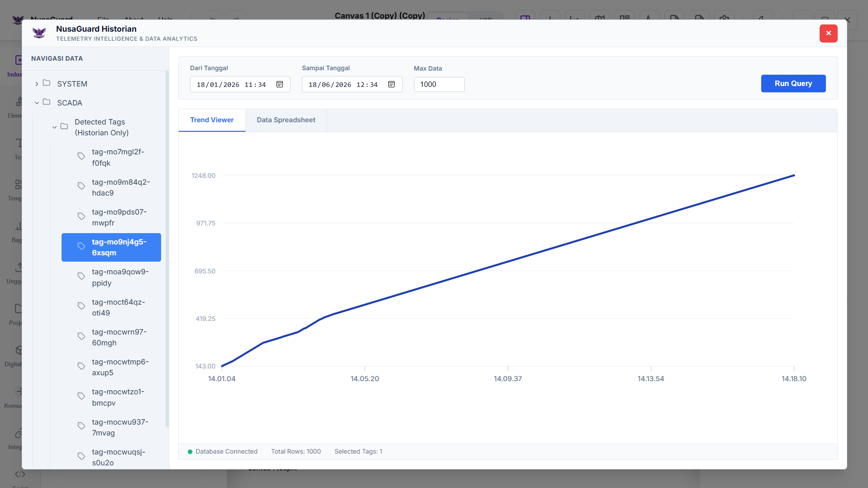This screenshot has width=868, height=488.
Task: Pick tag icon beside tag-moct64qz-oti49
Action: click(x=81, y=306)
